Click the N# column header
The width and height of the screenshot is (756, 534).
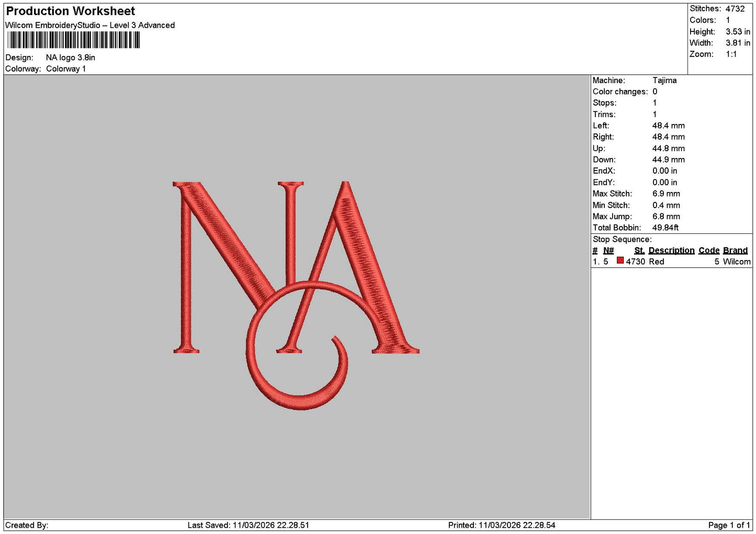click(608, 251)
